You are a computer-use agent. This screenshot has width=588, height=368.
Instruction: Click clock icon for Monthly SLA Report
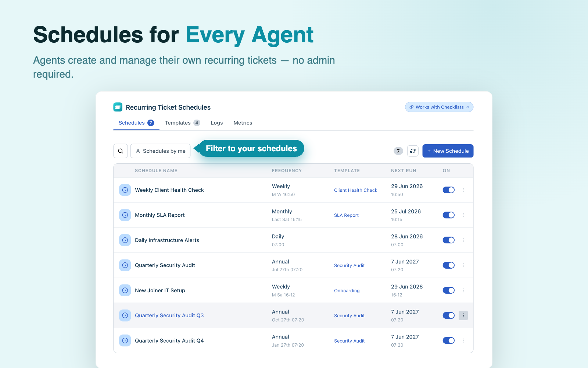click(125, 215)
